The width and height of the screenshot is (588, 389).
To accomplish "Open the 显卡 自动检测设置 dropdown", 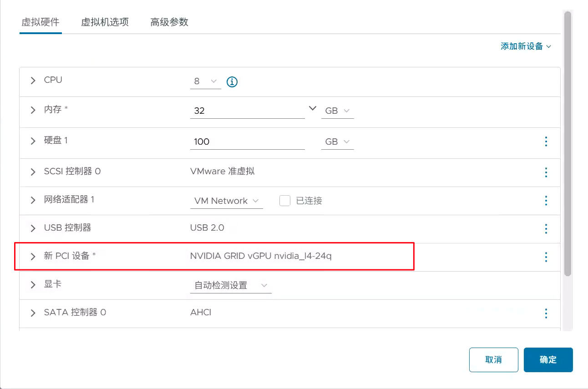I will 230,285.
